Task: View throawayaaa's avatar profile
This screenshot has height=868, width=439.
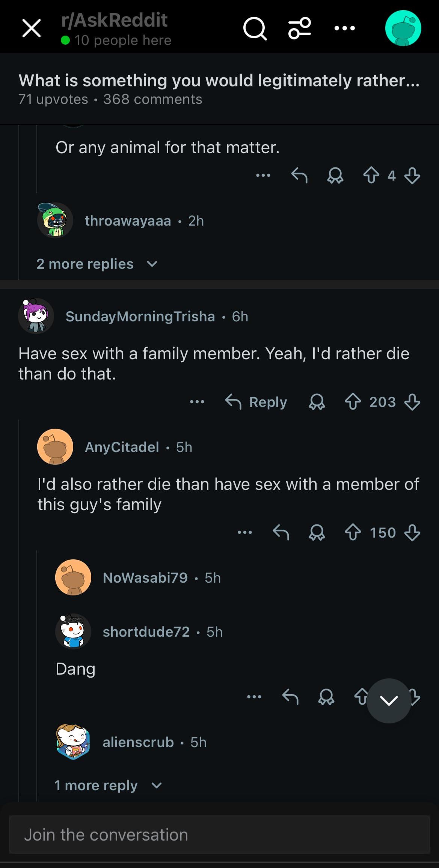Action: 55,220
